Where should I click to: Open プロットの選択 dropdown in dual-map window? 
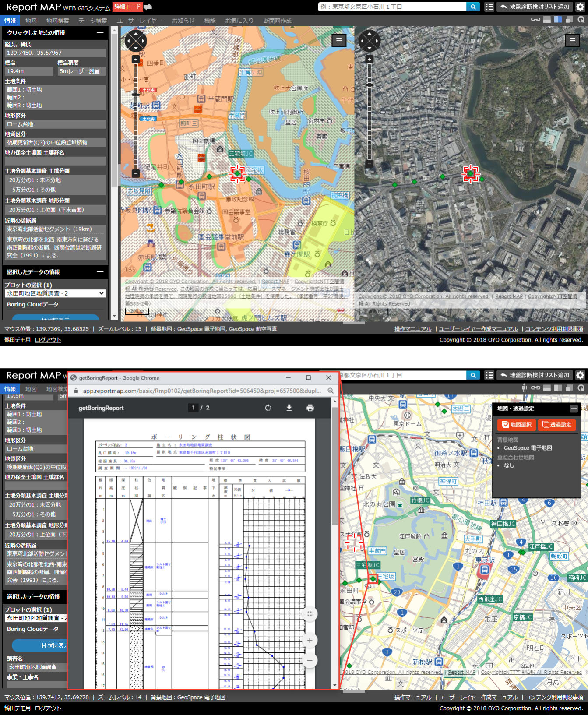(55, 293)
